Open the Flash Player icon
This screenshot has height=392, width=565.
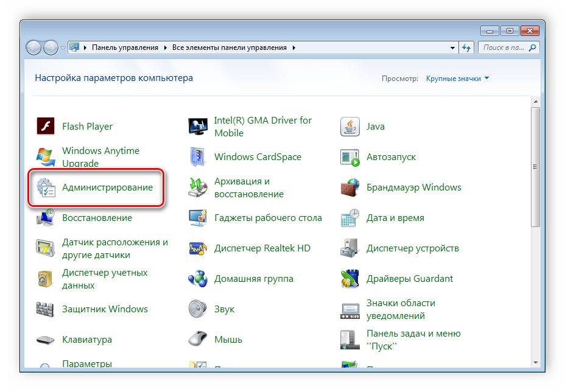coord(46,127)
